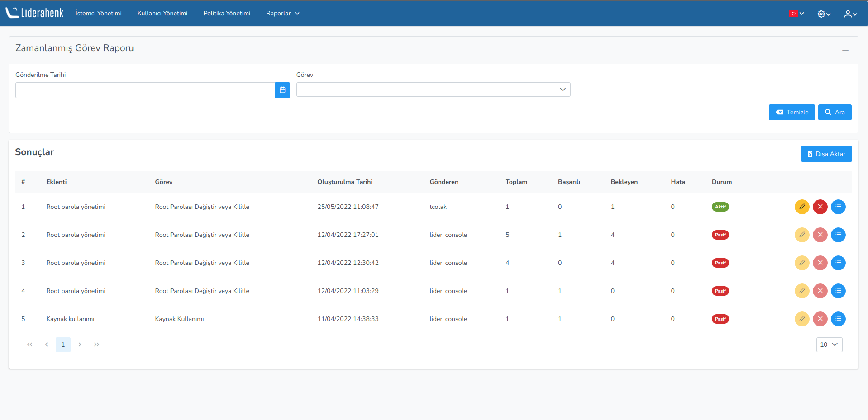Edit the 12/04/2022 11:03:29 task
The width and height of the screenshot is (868, 420).
click(802, 291)
